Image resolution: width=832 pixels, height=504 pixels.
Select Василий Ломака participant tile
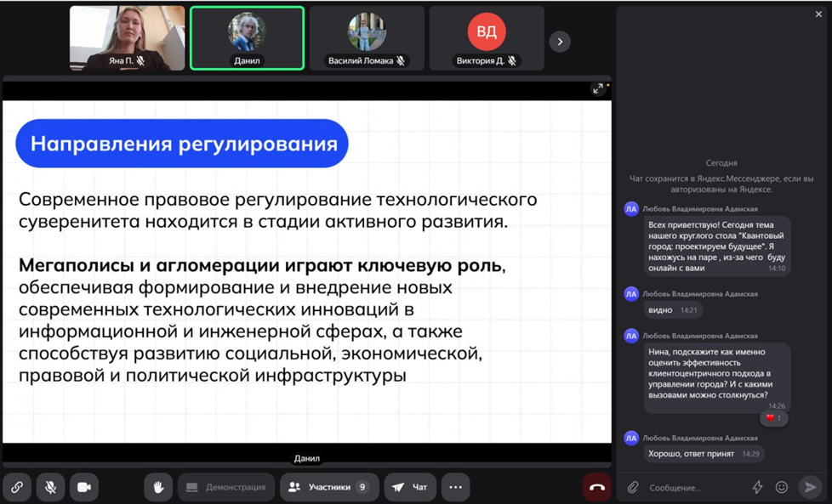(x=367, y=38)
